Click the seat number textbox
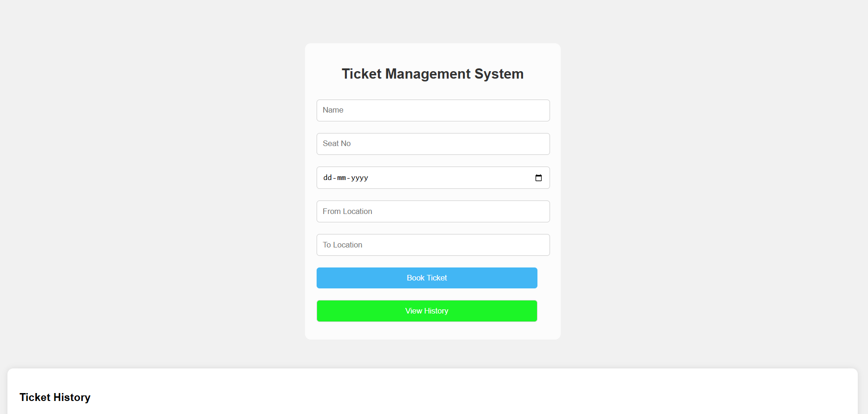The image size is (868, 414). tap(433, 144)
